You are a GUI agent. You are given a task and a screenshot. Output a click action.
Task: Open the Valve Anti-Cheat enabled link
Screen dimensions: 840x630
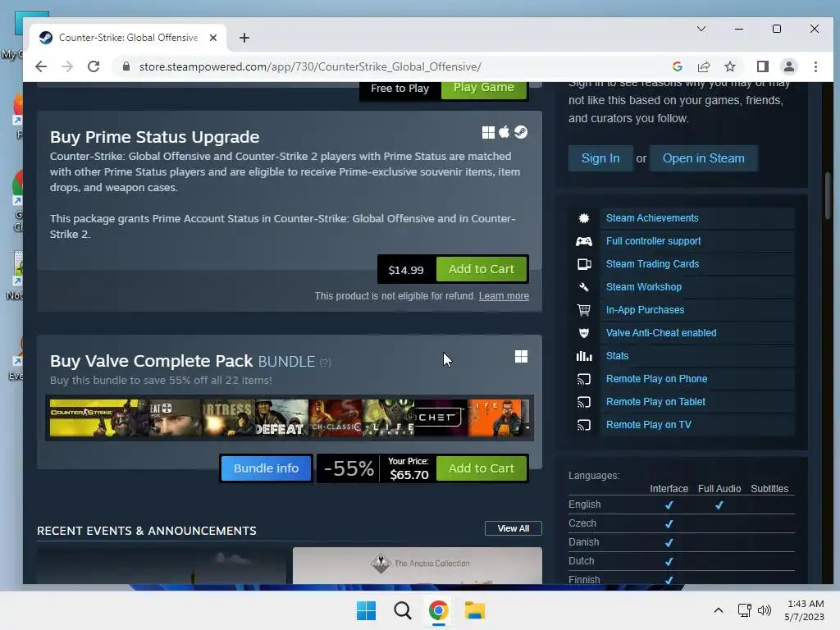[661, 333]
